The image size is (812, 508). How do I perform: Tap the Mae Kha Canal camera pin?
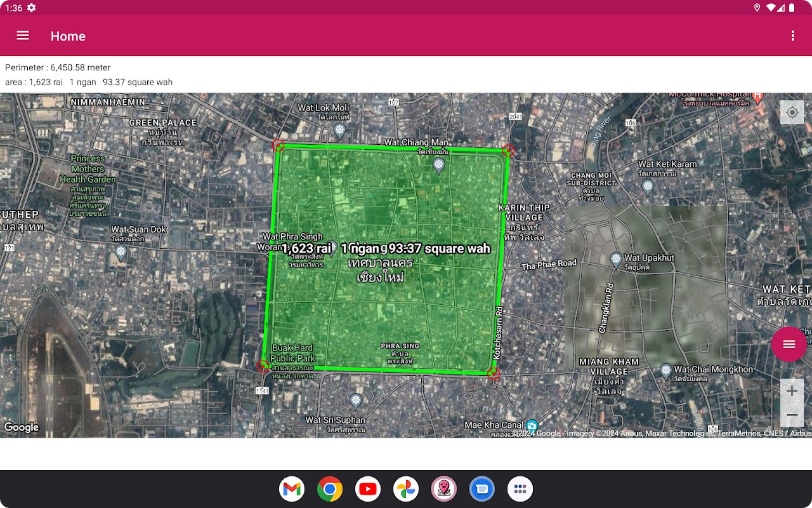532,425
